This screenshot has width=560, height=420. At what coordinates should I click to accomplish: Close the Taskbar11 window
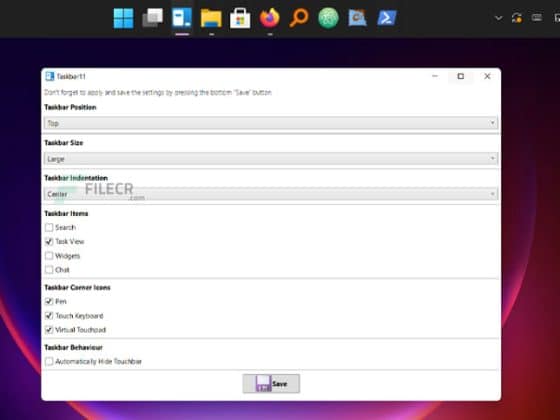tap(487, 76)
